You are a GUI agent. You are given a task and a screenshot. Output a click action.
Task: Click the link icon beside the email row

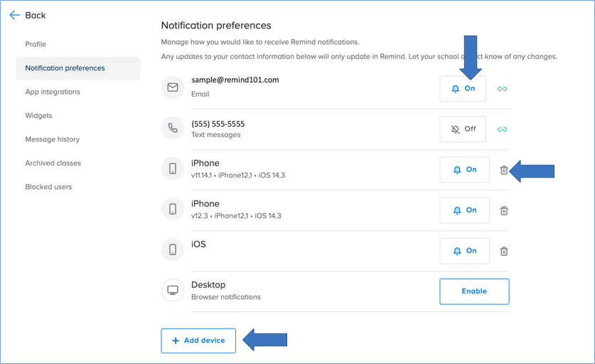tap(503, 89)
